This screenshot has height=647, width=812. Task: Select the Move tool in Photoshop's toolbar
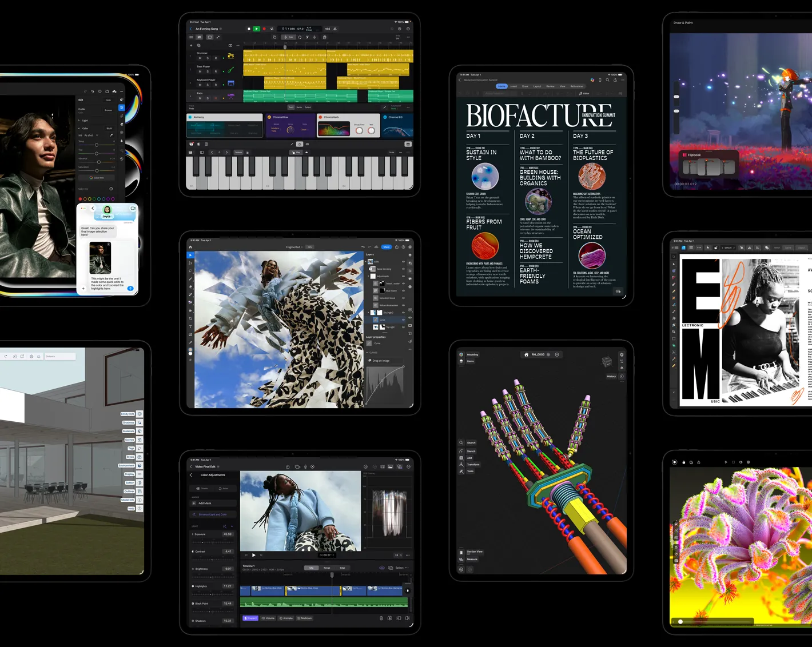pyautogui.click(x=190, y=255)
